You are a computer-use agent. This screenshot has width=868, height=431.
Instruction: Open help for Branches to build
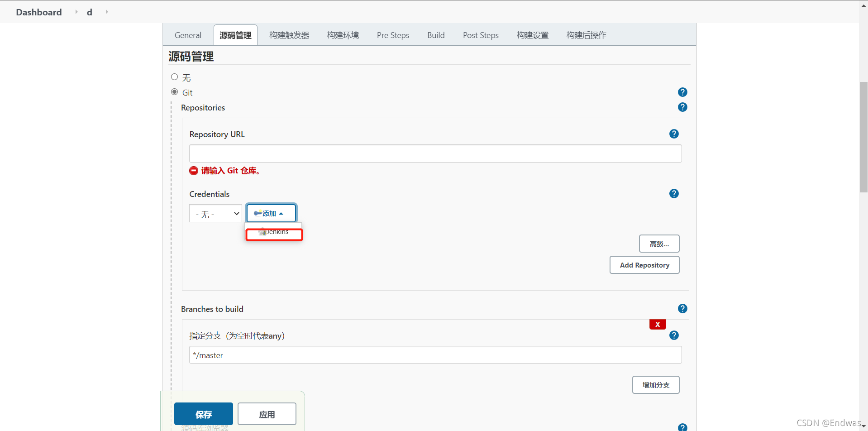[682, 309]
